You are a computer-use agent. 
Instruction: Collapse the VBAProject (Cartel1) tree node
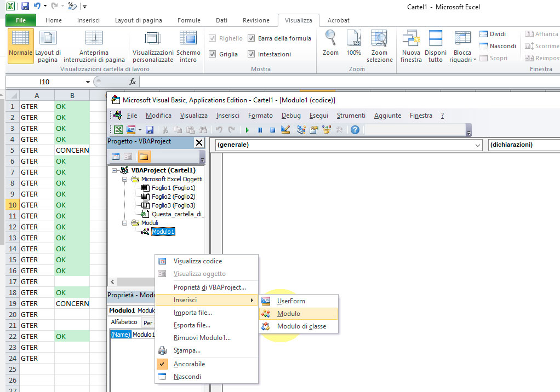pyautogui.click(x=114, y=170)
